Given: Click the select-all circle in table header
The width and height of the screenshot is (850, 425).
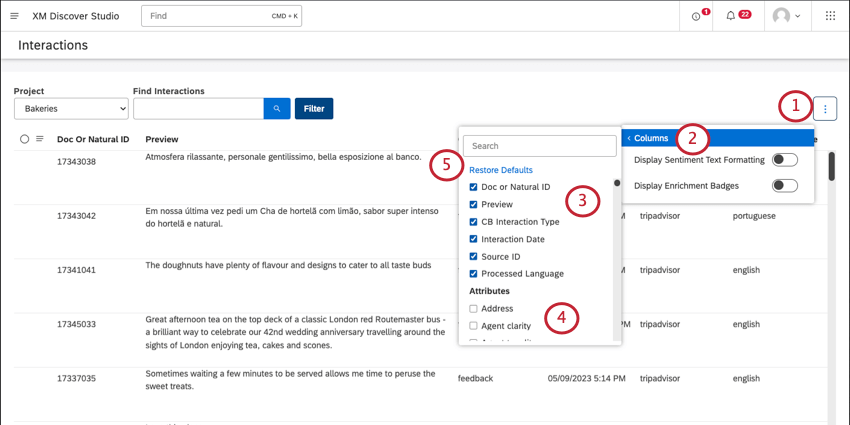Looking at the screenshot, I should (24, 139).
